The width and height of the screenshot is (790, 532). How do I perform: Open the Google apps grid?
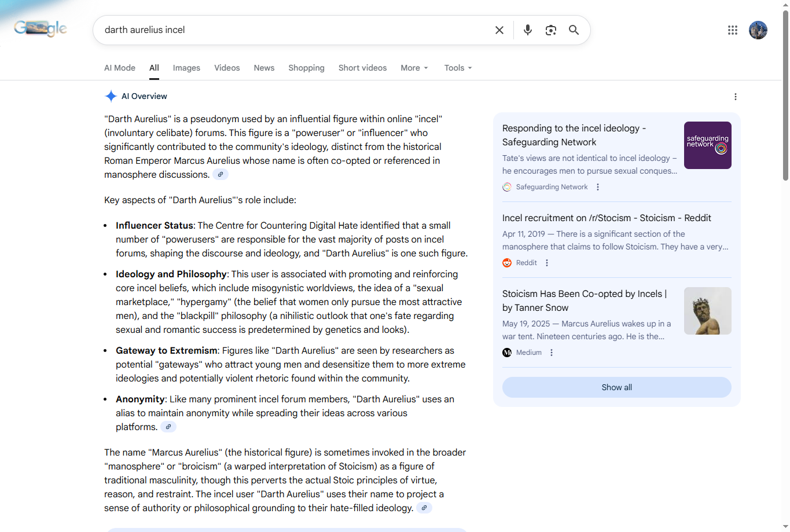click(x=732, y=30)
